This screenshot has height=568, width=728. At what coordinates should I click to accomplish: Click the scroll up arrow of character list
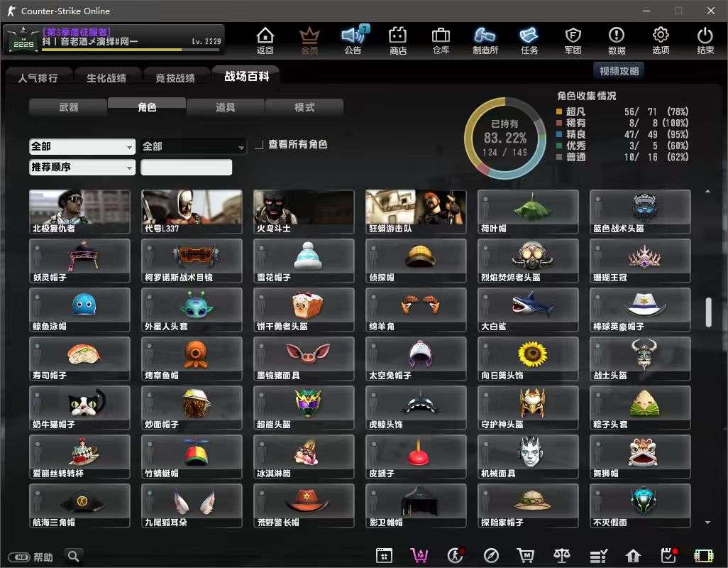point(707,192)
